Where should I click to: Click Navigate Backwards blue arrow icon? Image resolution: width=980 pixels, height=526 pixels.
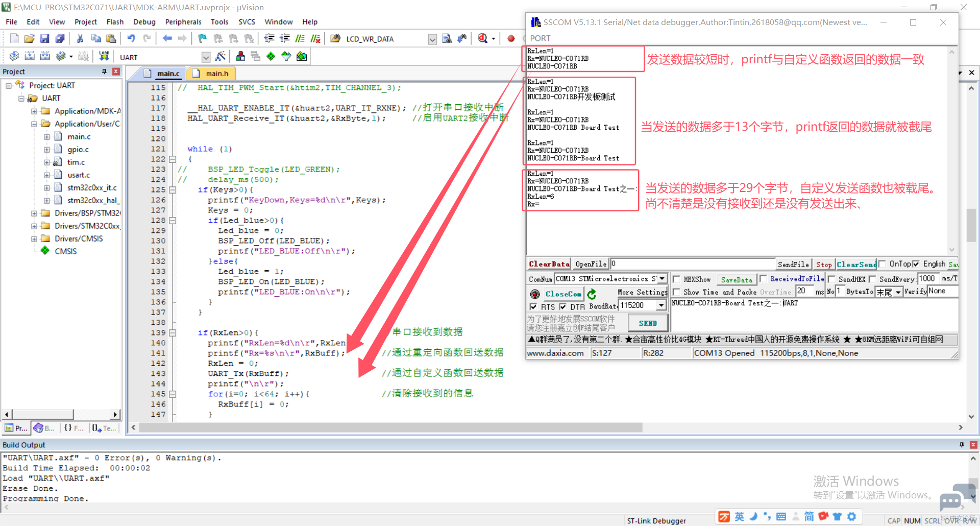[x=167, y=38]
